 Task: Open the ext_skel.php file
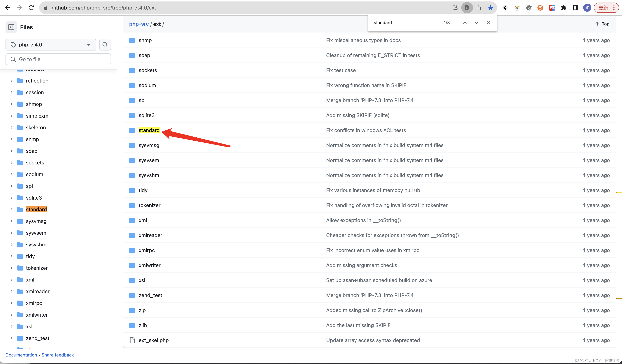(154, 340)
